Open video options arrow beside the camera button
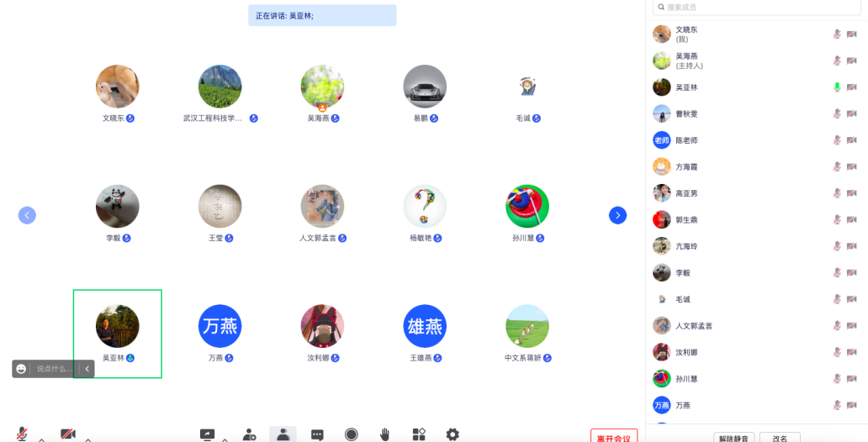 pos(88,439)
